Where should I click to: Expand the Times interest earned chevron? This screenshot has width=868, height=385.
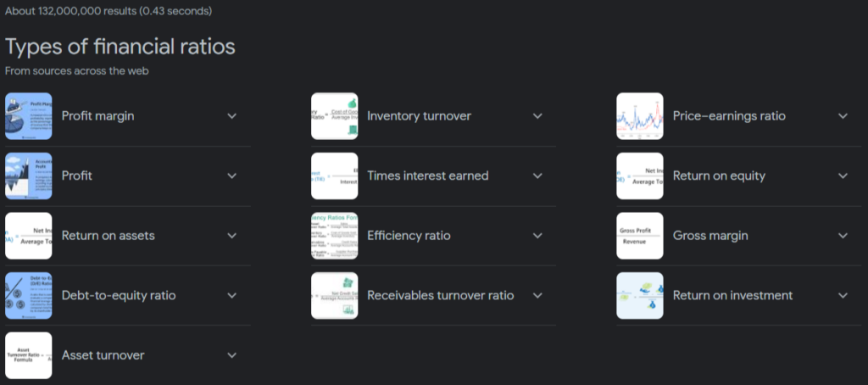pos(537,176)
